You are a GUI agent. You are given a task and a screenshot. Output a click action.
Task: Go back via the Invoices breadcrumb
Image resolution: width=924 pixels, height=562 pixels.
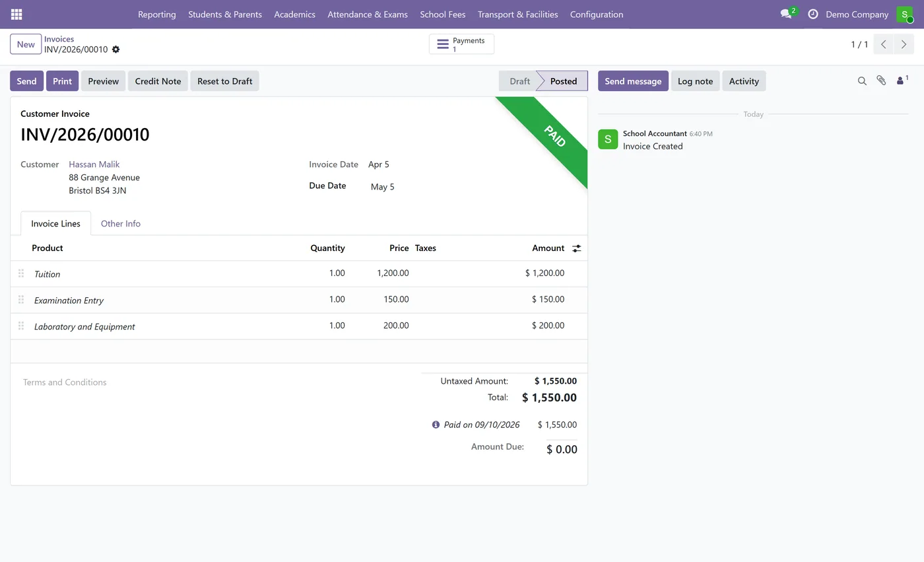(x=59, y=39)
